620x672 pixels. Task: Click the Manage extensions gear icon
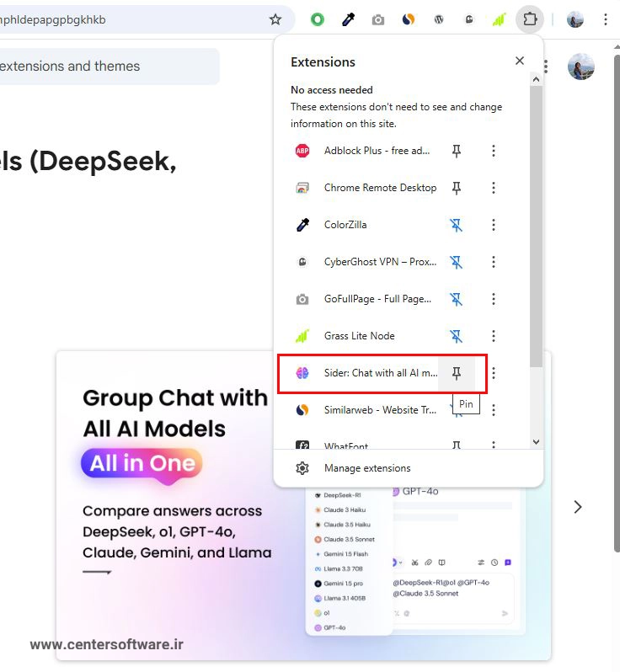point(302,468)
